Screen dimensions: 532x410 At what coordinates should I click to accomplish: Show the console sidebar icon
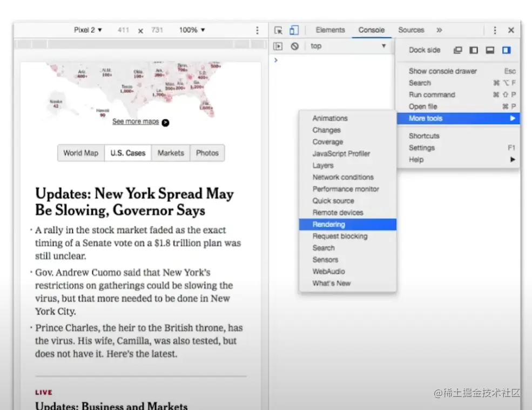pos(278,46)
